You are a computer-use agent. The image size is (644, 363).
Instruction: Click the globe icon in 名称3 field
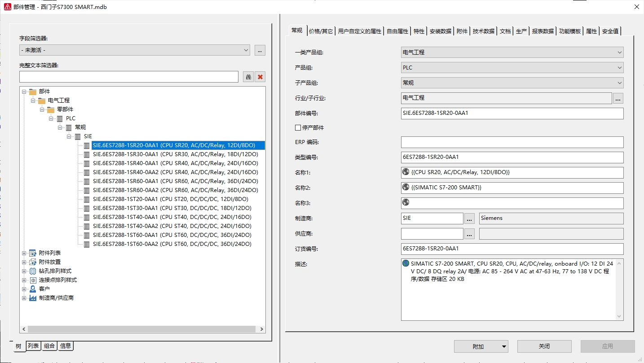406,202
